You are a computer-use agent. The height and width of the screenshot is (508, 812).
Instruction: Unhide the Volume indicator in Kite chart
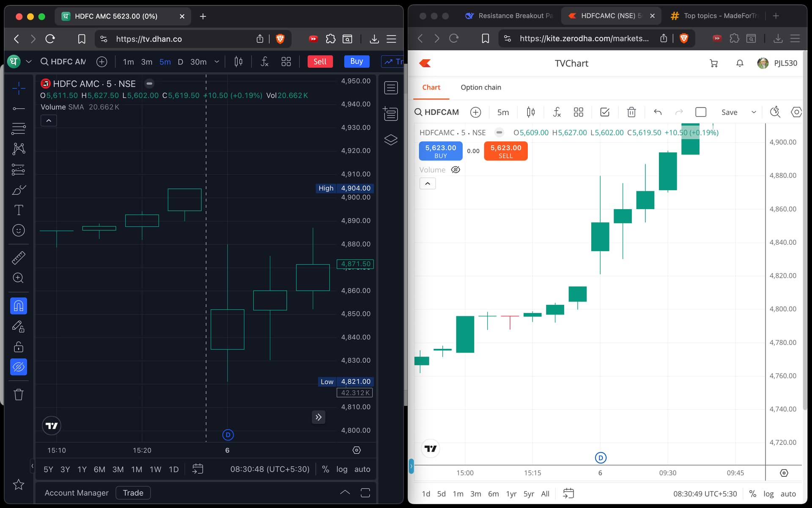coord(455,170)
